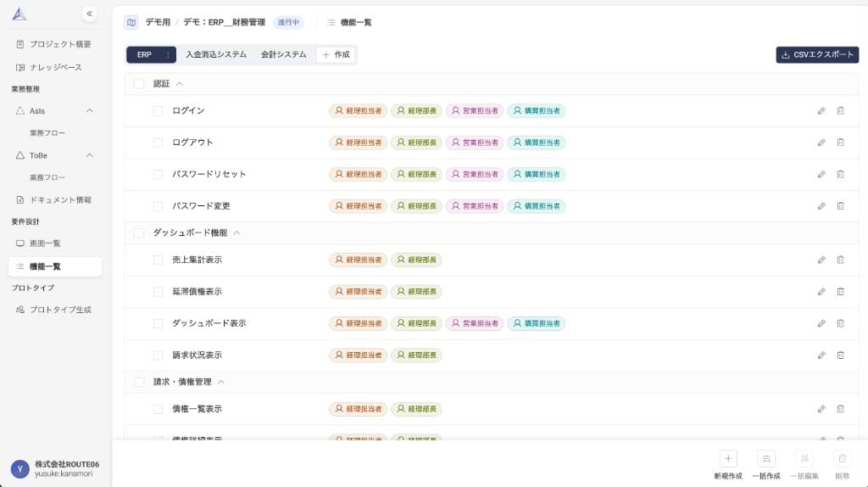The image size is (868, 487).
Task: Click the 新規作成 plus icon
Action: click(728, 458)
